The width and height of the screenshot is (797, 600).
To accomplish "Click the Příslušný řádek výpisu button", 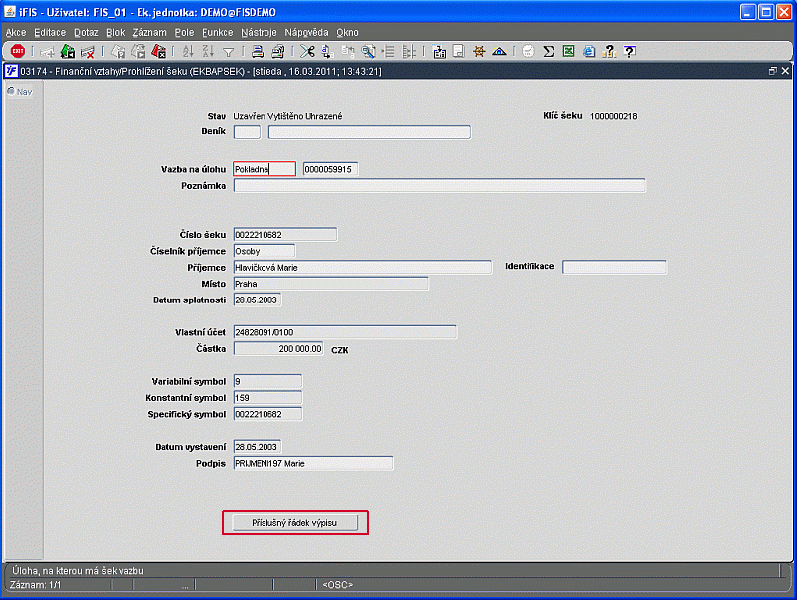I will 295,523.
